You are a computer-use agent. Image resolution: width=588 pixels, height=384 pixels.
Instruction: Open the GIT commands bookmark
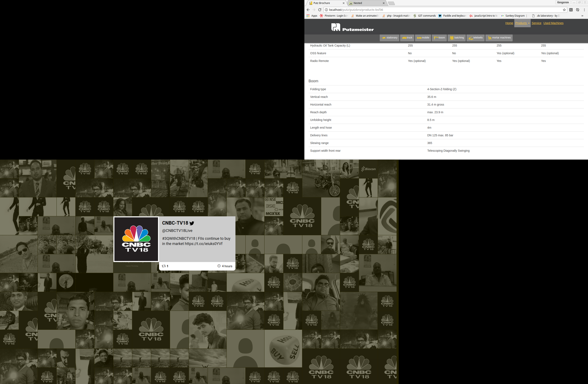click(424, 16)
